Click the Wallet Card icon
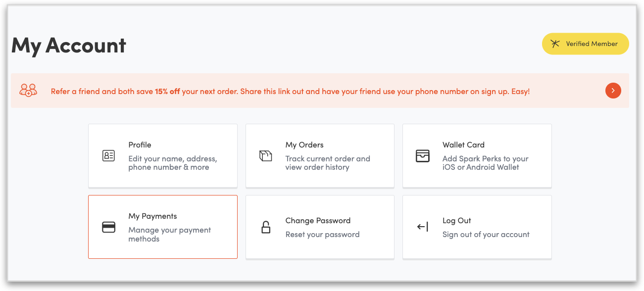This screenshot has height=291, width=644. pos(422,156)
